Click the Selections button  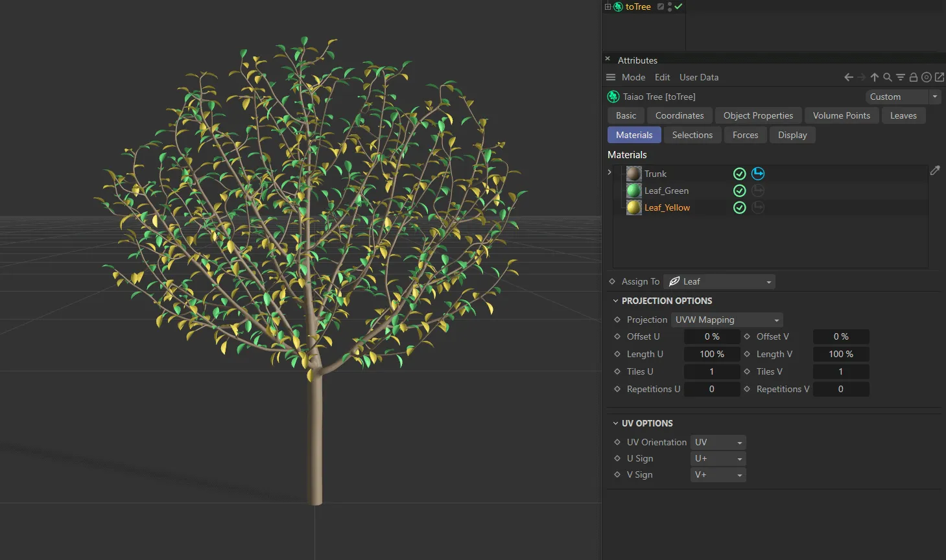[x=692, y=135]
